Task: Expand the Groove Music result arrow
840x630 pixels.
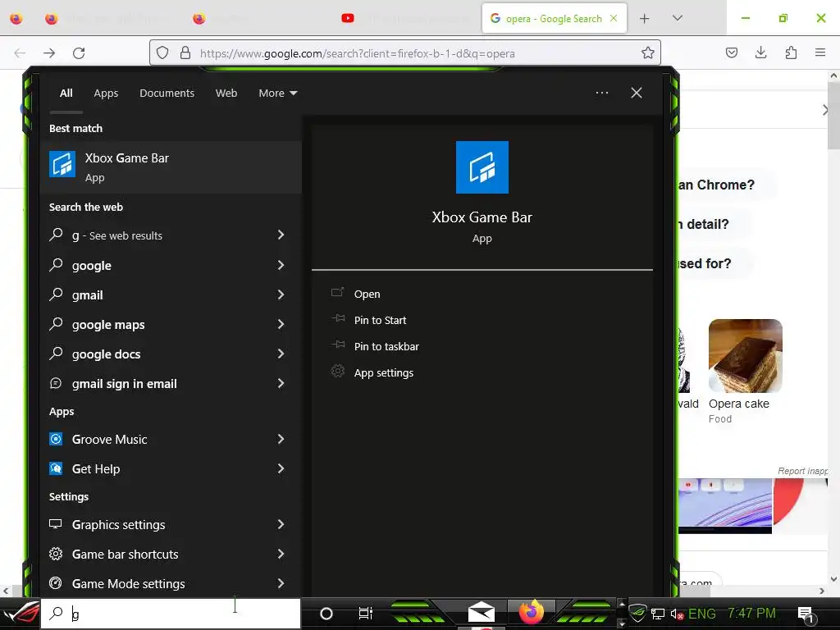Action: point(281,439)
